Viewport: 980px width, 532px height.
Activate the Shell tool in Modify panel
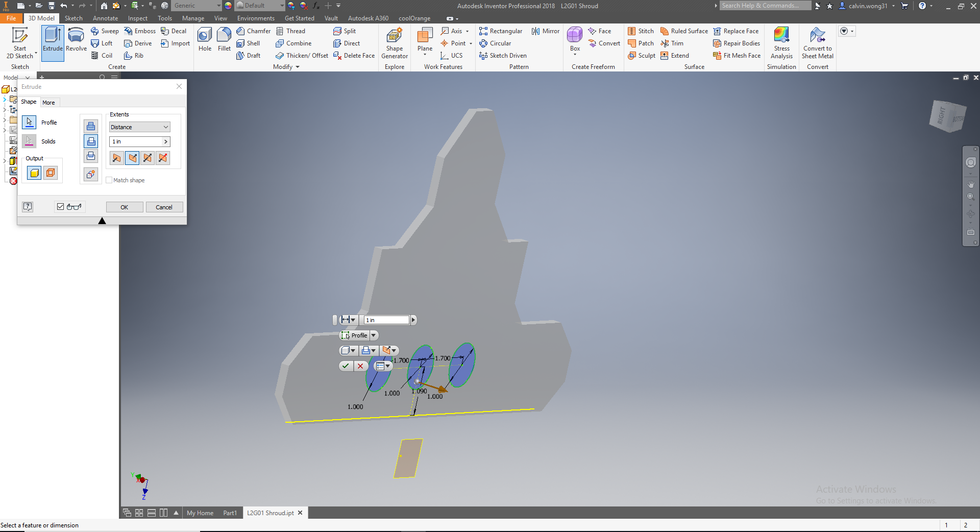(249, 43)
